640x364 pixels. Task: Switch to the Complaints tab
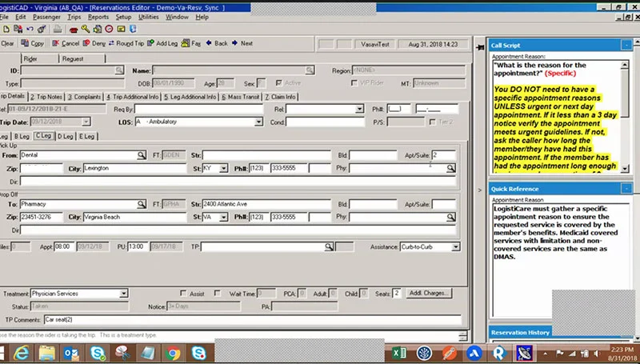tap(85, 97)
